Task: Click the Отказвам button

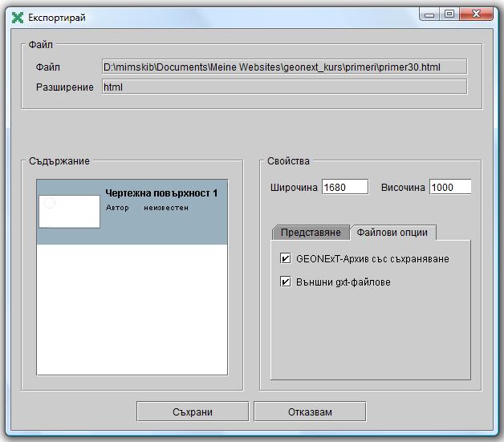Action: [310, 412]
